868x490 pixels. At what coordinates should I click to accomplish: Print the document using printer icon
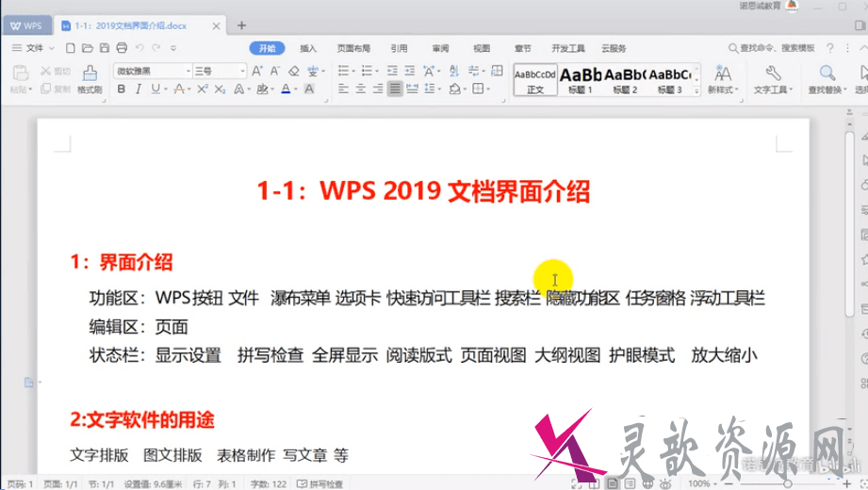tap(122, 48)
